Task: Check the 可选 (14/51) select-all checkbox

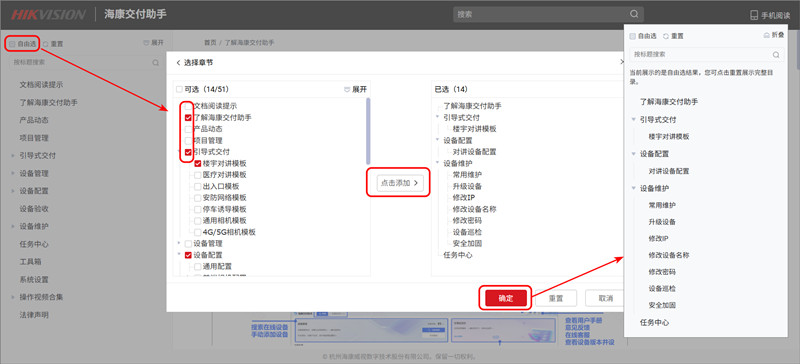Action: pyautogui.click(x=179, y=89)
